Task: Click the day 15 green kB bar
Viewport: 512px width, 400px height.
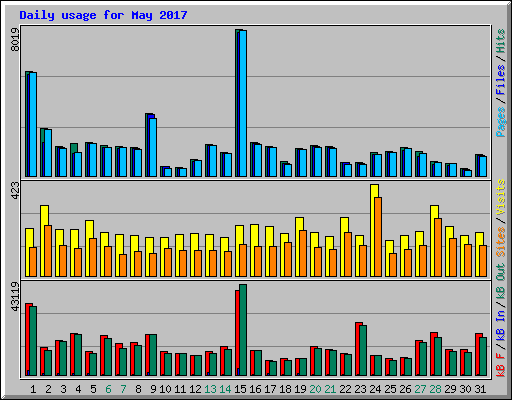Action: (x=243, y=330)
